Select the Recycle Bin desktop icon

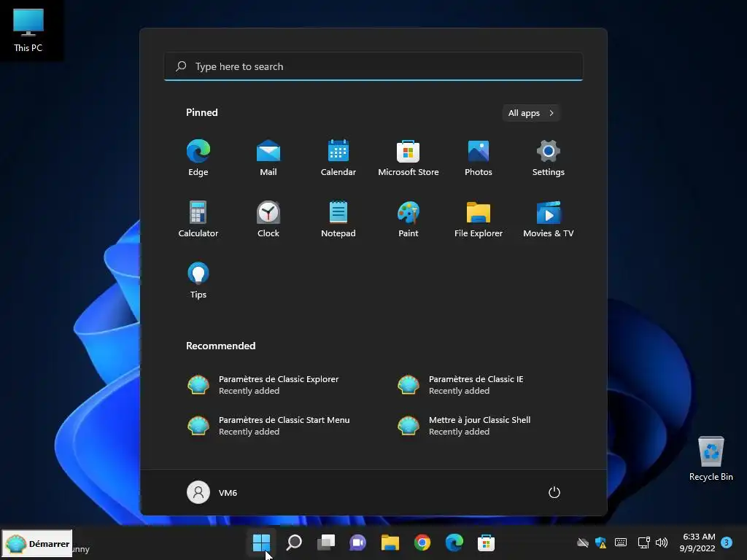coord(711,459)
